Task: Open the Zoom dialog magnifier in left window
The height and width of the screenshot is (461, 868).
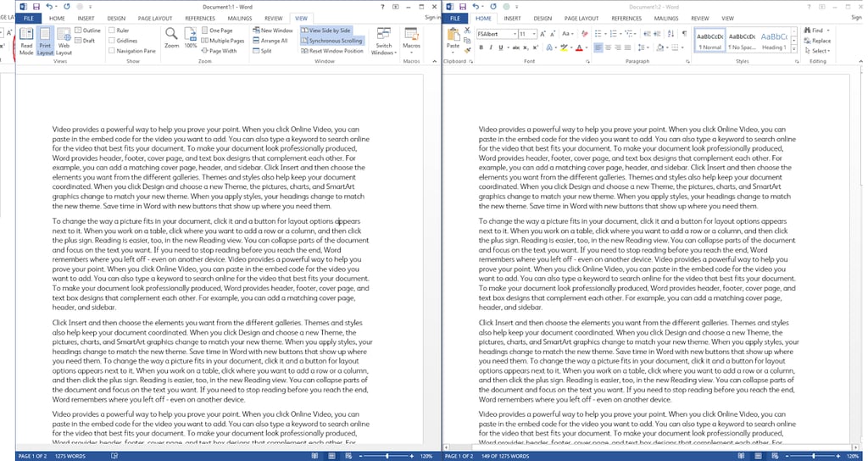Action: [171, 37]
